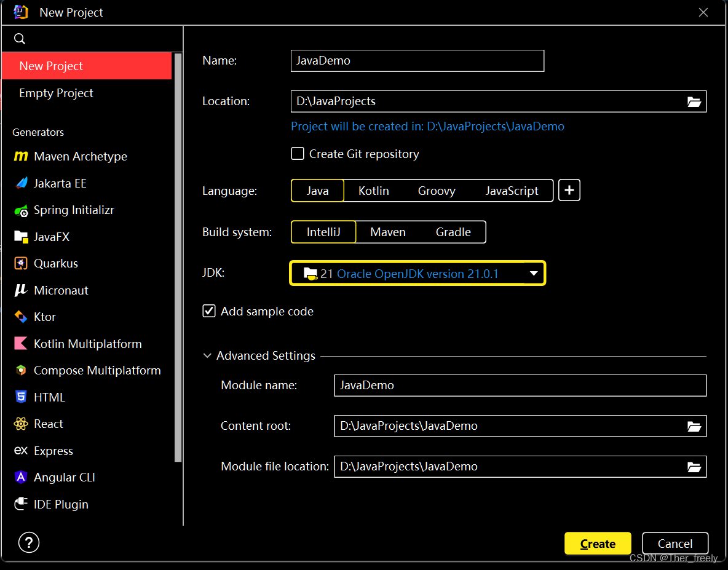The image size is (728, 570).
Task: Click the generators list scrollbar
Action: [178, 258]
